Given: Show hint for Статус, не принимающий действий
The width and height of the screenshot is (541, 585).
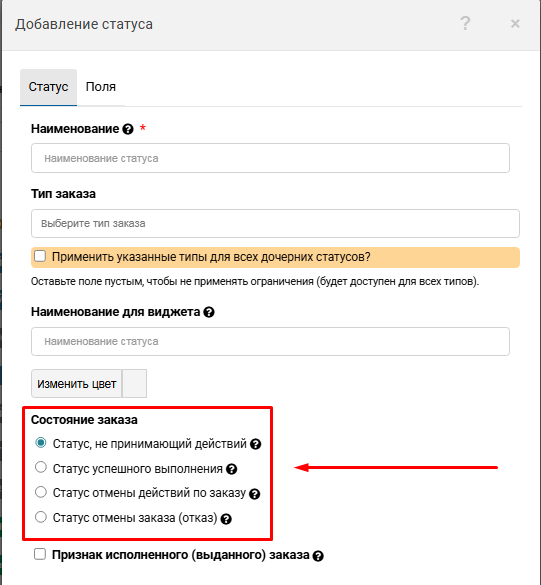Looking at the screenshot, I should pos(256,444).
